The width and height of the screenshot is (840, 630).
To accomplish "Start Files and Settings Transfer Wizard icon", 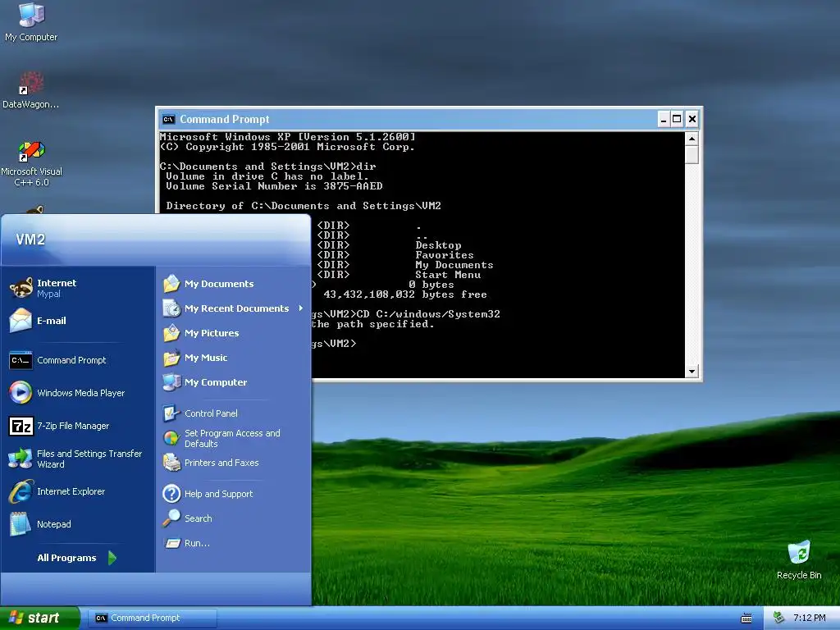I will (x=21, y=459).
